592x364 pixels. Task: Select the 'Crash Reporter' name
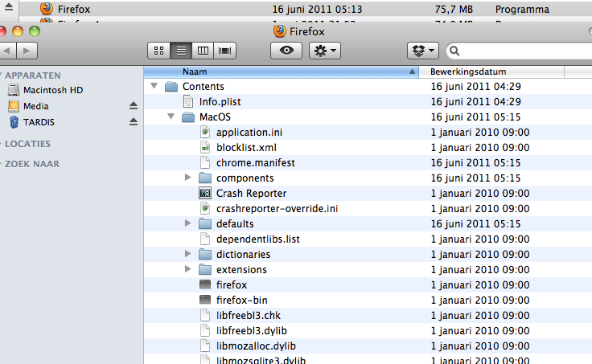(x=252, y=194)
